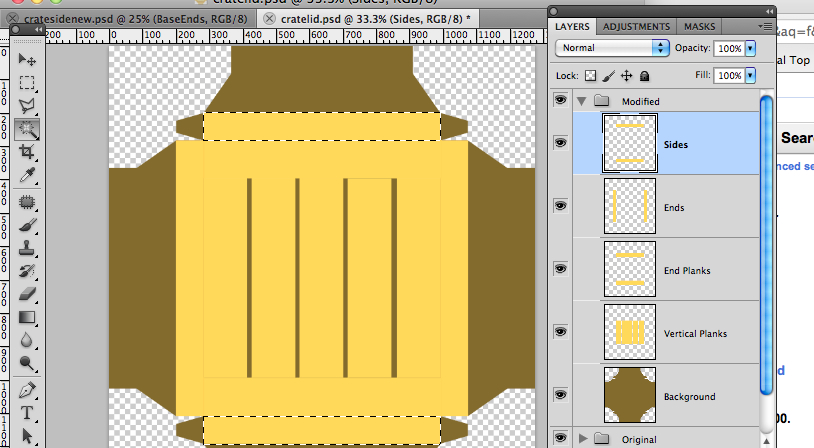This screenshot has height=448, width=814.
Task: Click the Lock all padlock icon
Action: click(644, 76)
